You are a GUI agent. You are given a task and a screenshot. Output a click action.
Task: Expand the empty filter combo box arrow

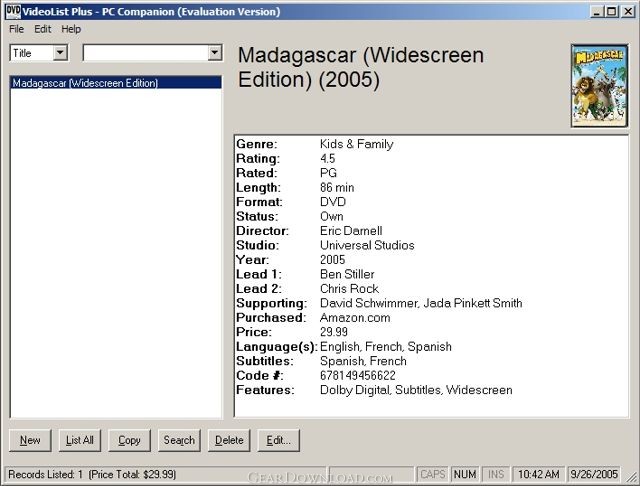tap(215, 53)
